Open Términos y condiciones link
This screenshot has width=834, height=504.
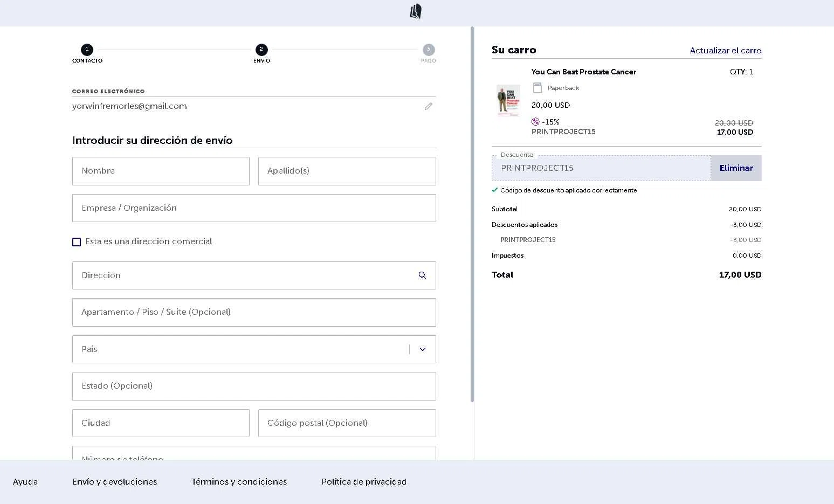pyautogui.click(x=239, y=482)
